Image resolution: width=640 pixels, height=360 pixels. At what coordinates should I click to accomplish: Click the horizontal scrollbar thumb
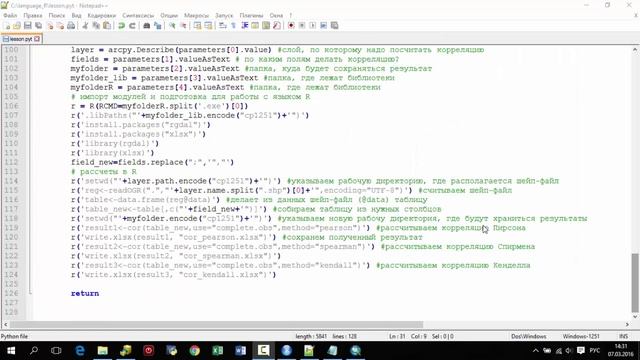pos(217,324)
